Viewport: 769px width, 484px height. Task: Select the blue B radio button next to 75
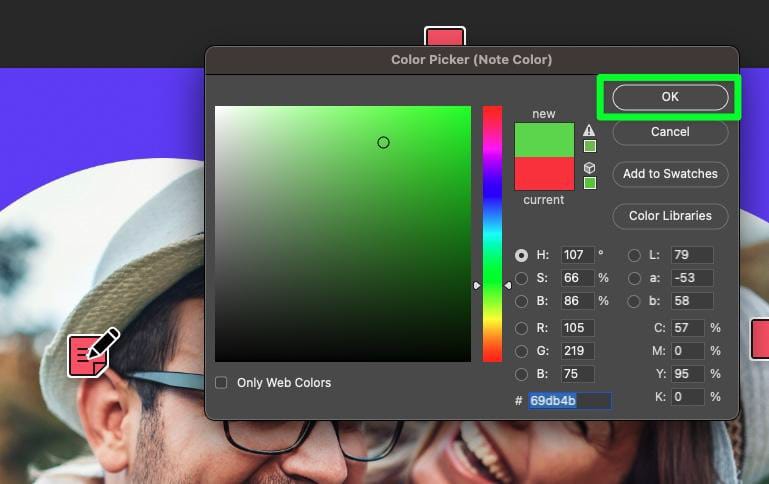pyautogui.click(x=521, y=375)
